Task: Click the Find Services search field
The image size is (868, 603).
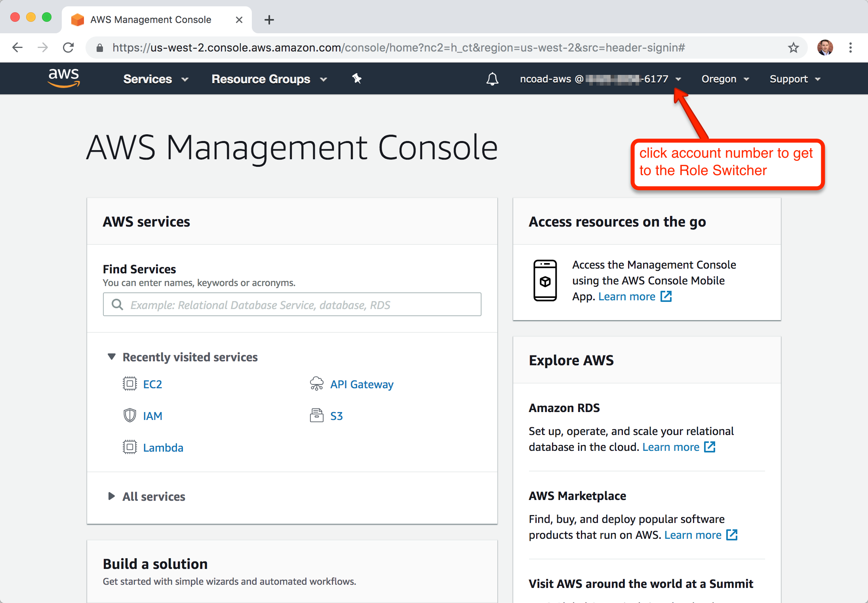Action: (x=292, y=305)
